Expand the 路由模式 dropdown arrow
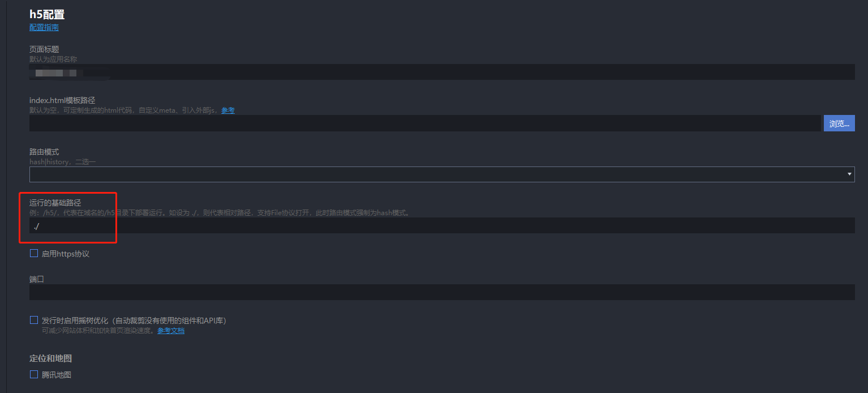Viewport: 868px width, 393px height. [x=850, y=174]
